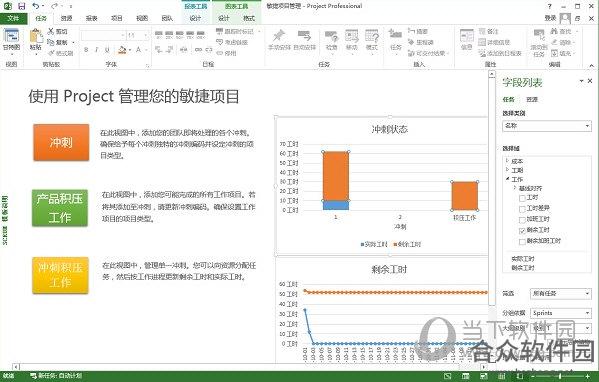Click the Cut (剪切) scissors icon

51,31
